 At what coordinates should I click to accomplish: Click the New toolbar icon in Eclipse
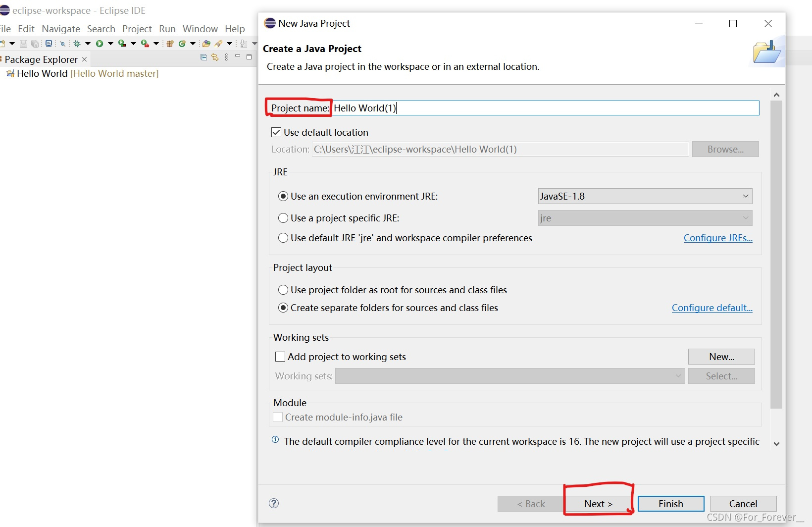pos(2,44)
